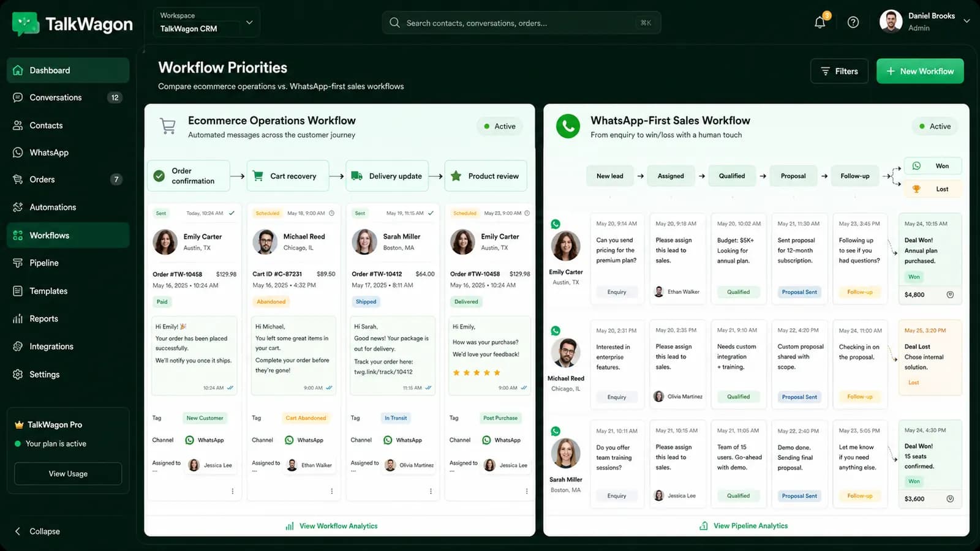Click the search magnifier icon
This screenshot has height=551, width=980.
(x=394, y=23)
